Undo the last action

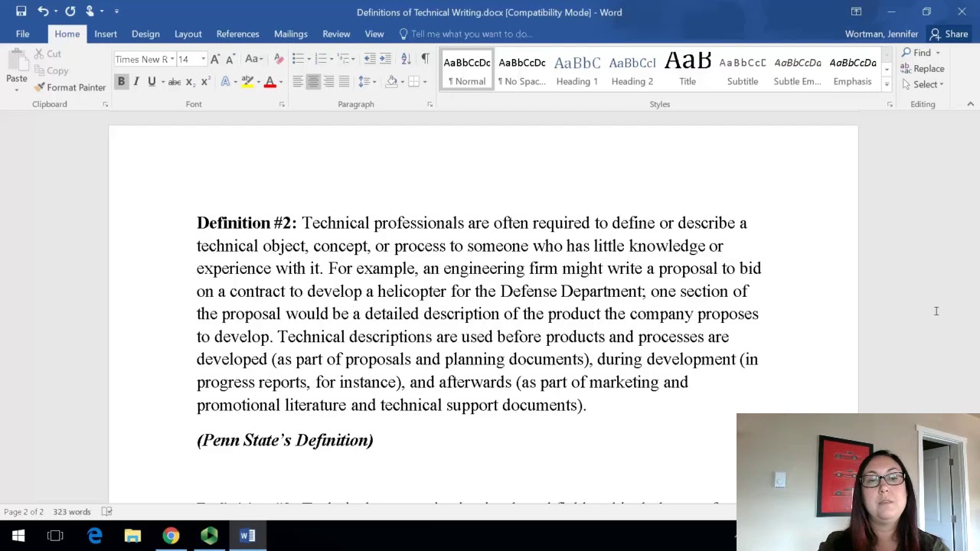pos(43,11)
